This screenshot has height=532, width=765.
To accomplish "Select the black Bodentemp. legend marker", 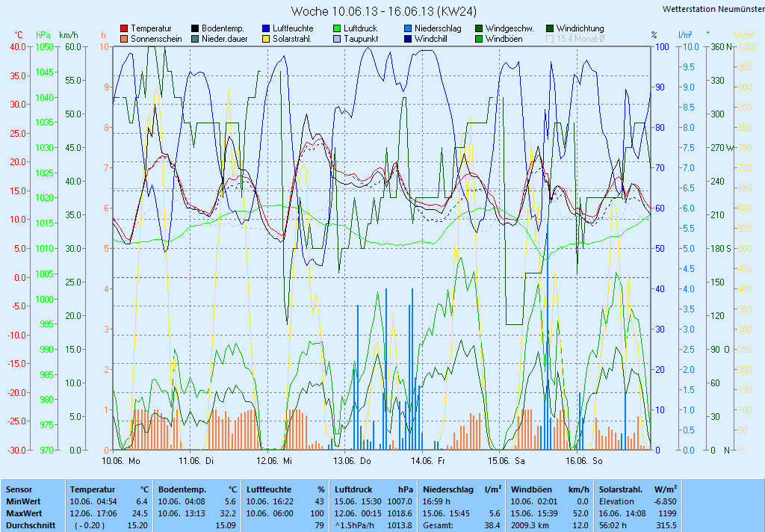I will coord(195,28).
